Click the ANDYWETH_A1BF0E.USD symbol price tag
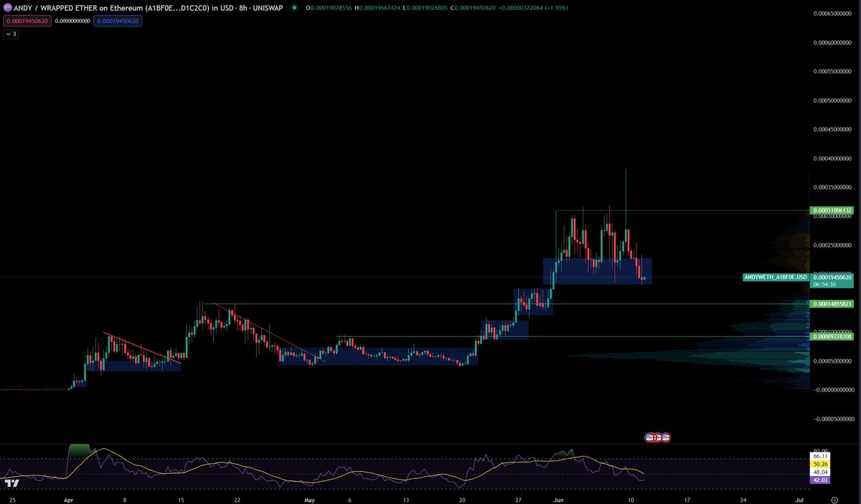This screenshot has height=504, width=861. 777,277
